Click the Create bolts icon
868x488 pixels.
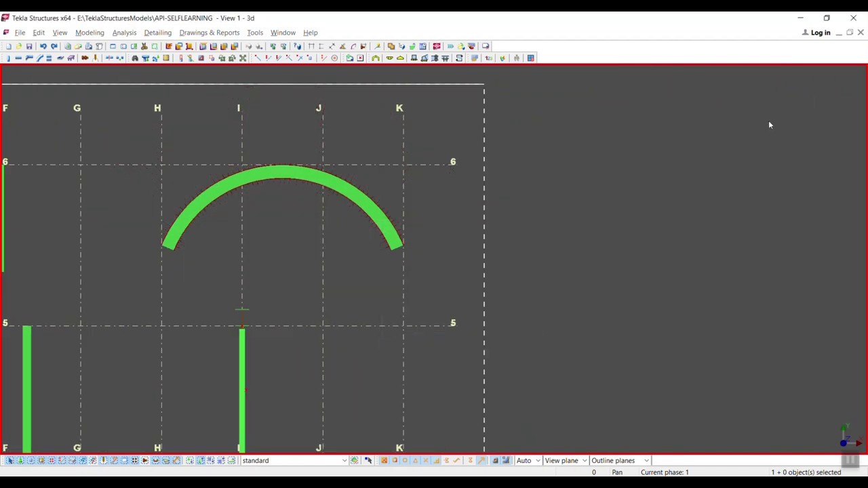(x=85, y=58)
